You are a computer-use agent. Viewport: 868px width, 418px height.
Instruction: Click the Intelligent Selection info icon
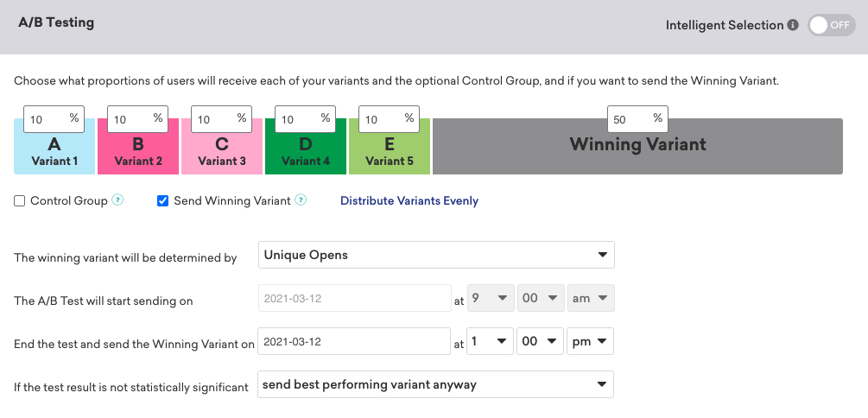[x=793, y=25]
